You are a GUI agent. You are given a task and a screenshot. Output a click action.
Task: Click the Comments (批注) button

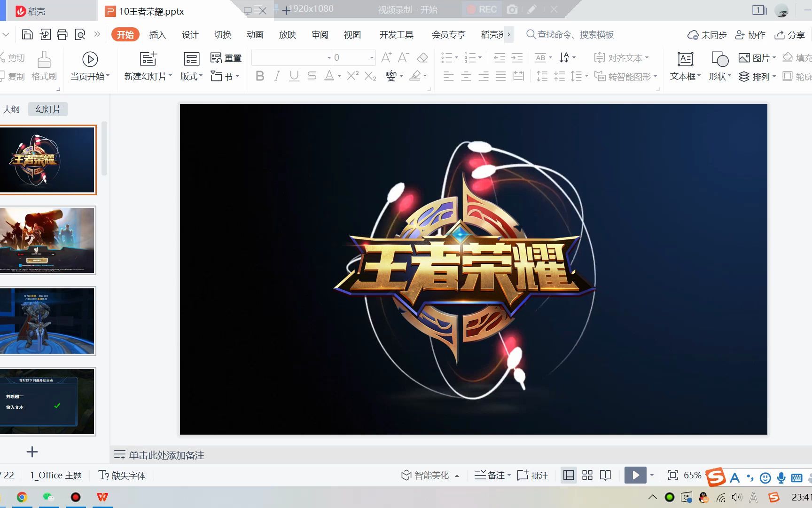point(533,475)
